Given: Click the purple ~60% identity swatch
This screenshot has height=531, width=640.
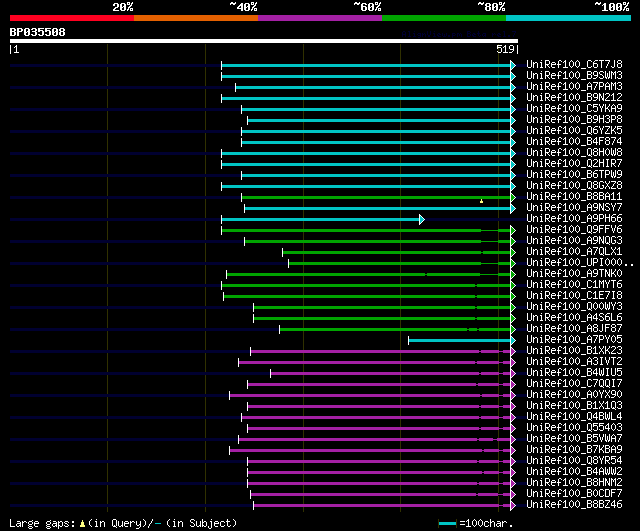Looking at the screenshot, I should tap(320, 18).
